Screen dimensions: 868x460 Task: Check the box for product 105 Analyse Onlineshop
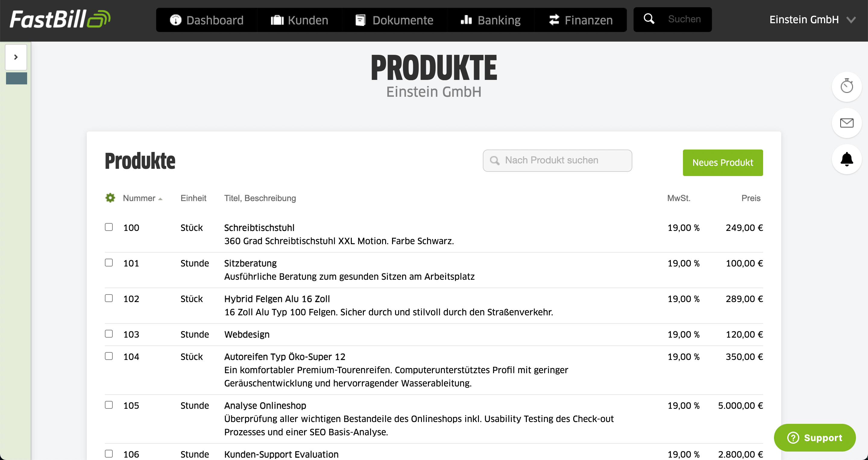(x=109, y=405)
